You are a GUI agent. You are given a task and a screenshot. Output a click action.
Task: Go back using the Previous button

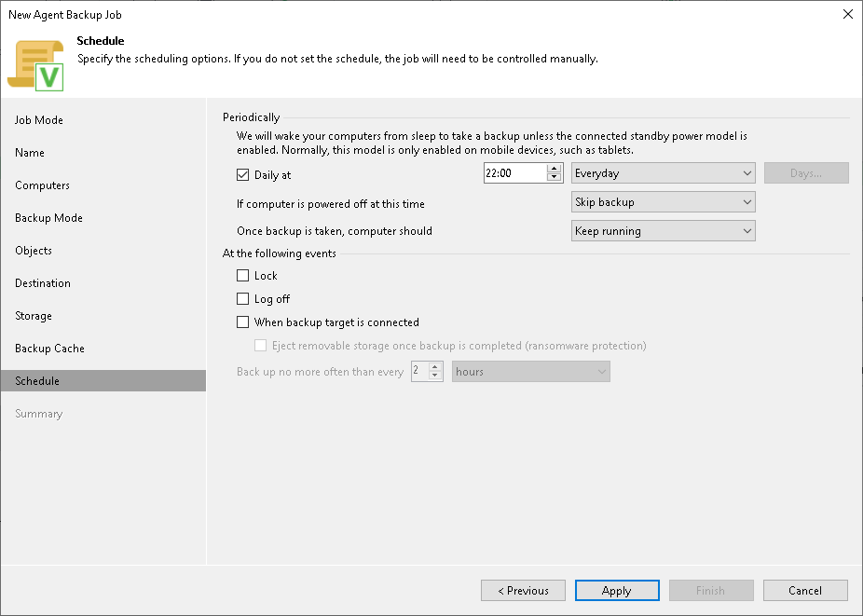[x=523, y=590]
